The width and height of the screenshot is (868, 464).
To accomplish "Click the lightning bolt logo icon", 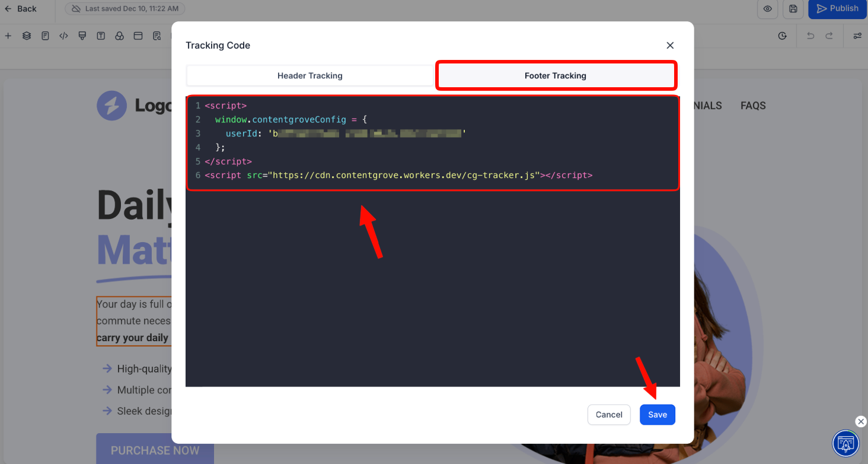I will tap(111, 106).
